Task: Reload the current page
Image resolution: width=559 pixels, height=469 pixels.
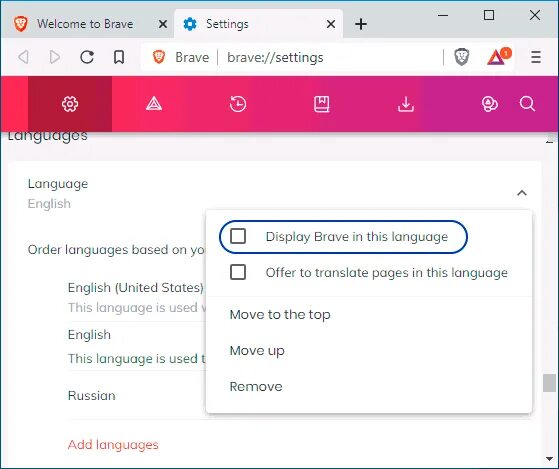Action: click(87, 57)
